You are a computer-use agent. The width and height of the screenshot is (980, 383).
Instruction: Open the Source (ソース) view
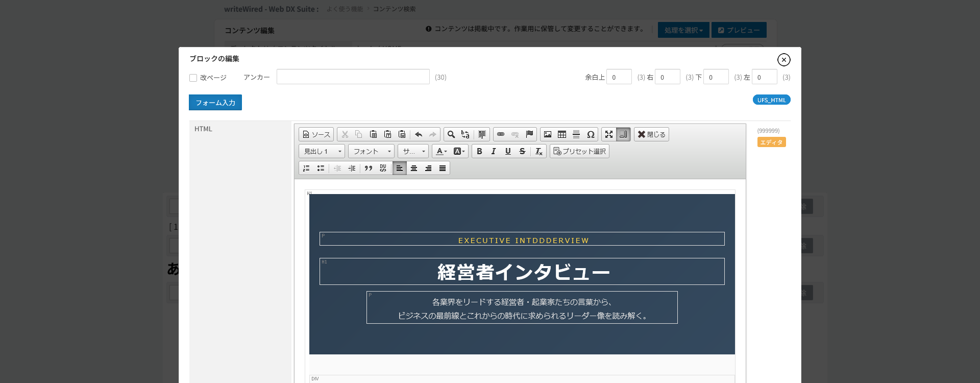pyautogui.click(x=316, y=134)
